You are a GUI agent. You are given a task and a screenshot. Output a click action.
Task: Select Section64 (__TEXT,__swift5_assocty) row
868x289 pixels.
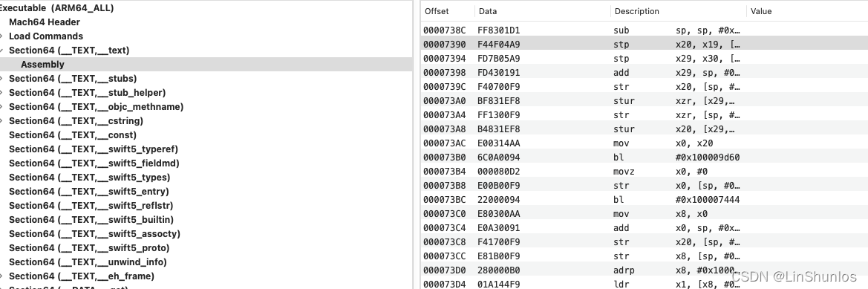tap(94, 233)
